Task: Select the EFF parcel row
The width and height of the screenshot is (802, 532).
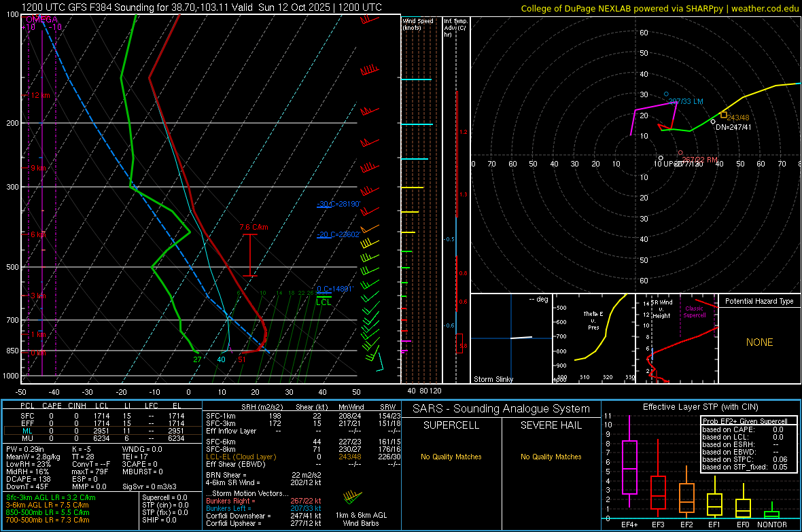Action: (x=103, y=423)
